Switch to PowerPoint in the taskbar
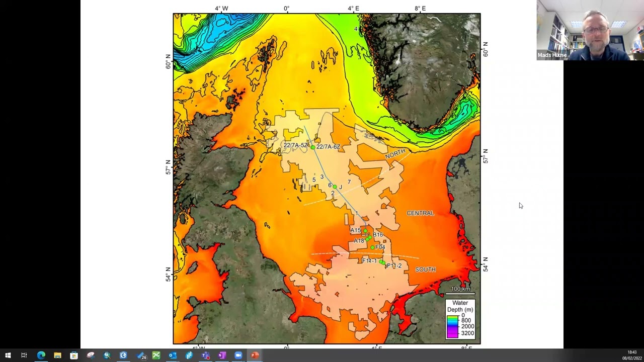644x362 pixels. 255,355
